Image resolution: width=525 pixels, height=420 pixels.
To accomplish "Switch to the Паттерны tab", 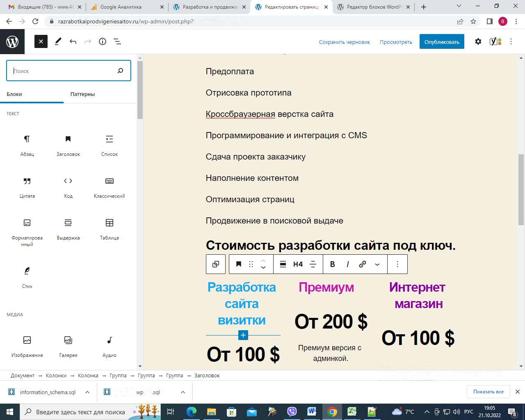I will 82,94.
